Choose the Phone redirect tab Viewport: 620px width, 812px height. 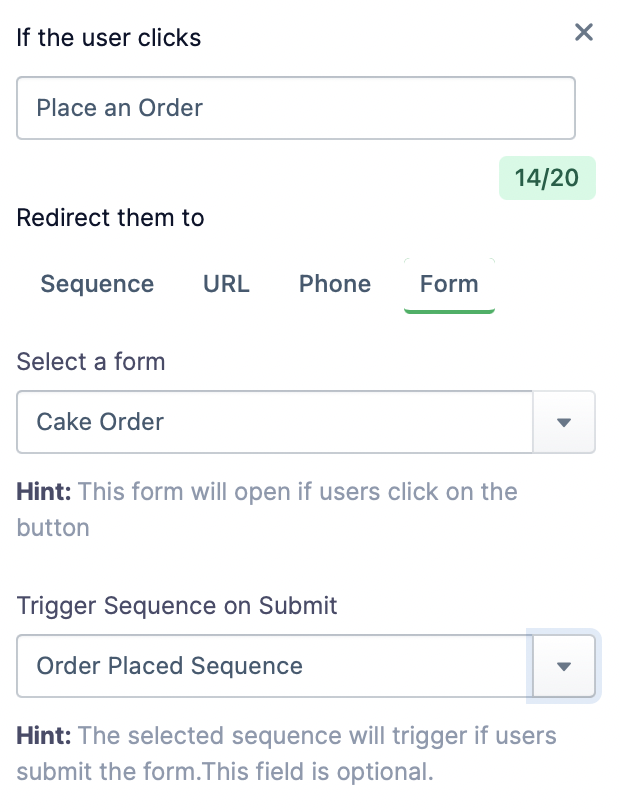pos(335,284)
